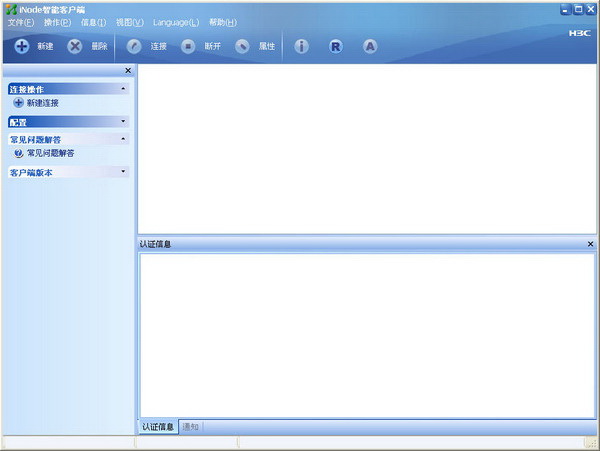Close the 认证信息 panel
The image size is (600, 451).
tap(590, 244)
